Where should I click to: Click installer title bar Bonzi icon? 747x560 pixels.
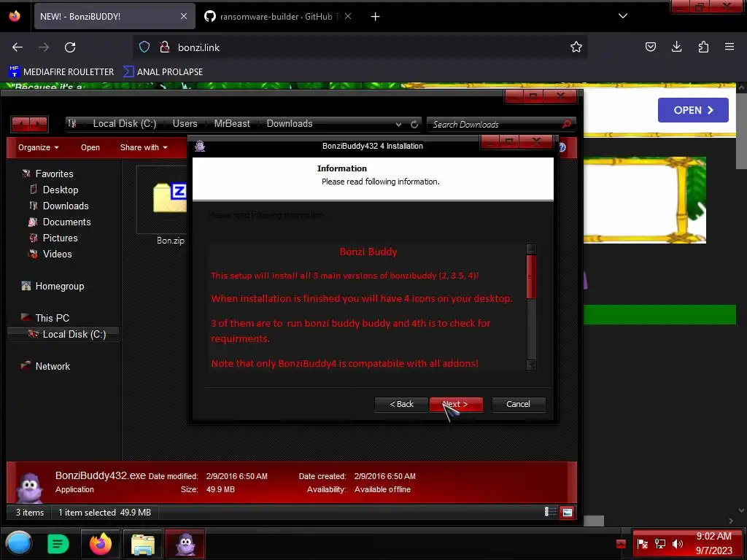point(200,146)
